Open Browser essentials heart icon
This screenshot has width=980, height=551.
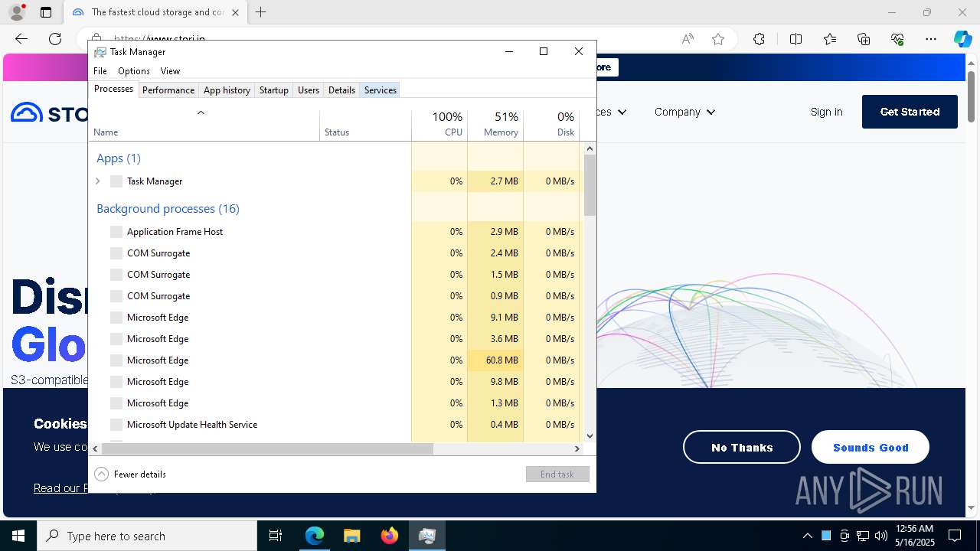pos(897,39)
